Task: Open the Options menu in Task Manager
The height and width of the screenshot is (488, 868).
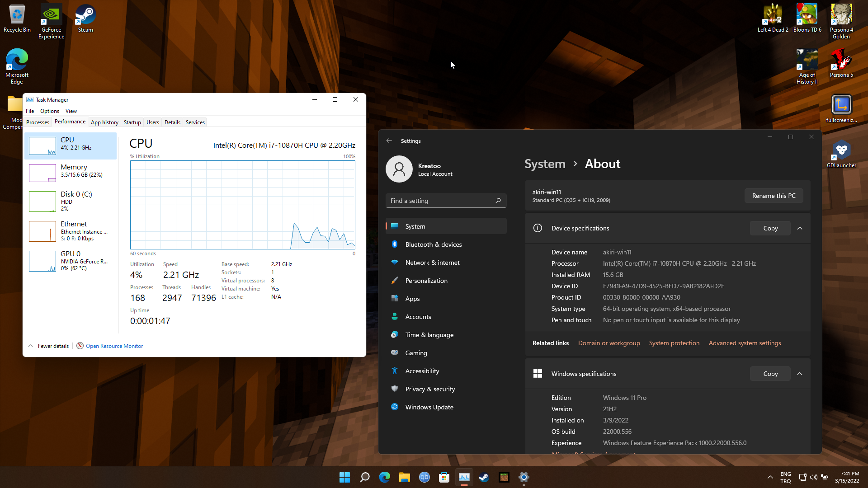Action: [x=49, y=111]
